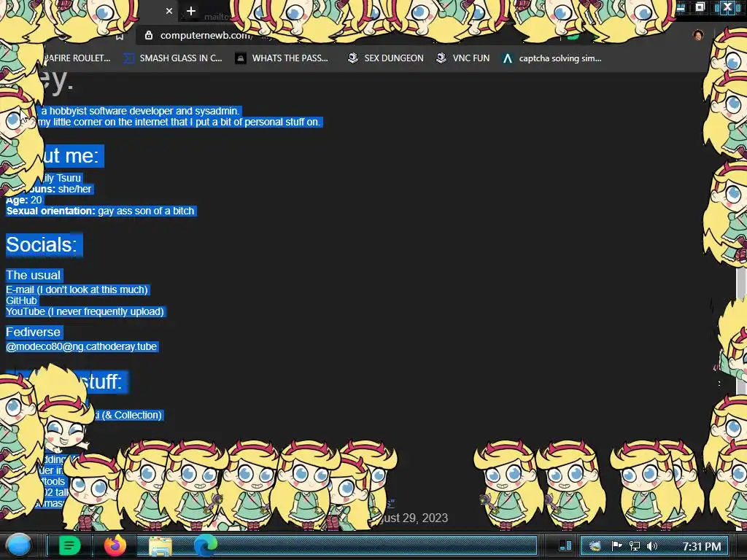
Task: Open the AFIRE ROULET... bookmark
Action: [x=77, y=58]
